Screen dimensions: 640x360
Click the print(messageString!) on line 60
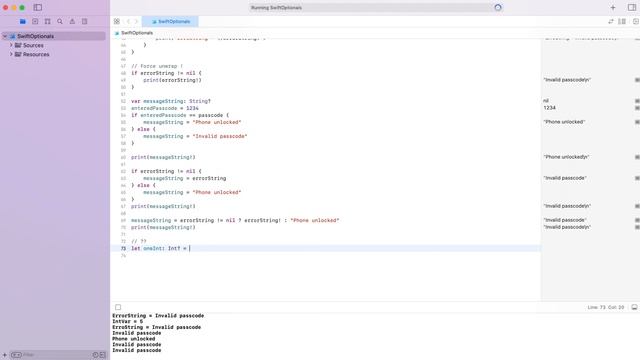[x=163, y=157]
